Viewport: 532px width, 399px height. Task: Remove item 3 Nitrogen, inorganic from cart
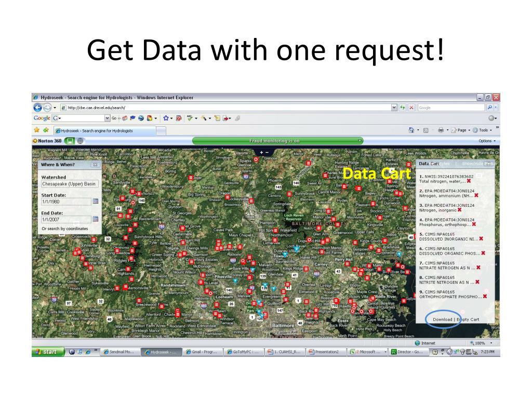click(x=460, y=210)
